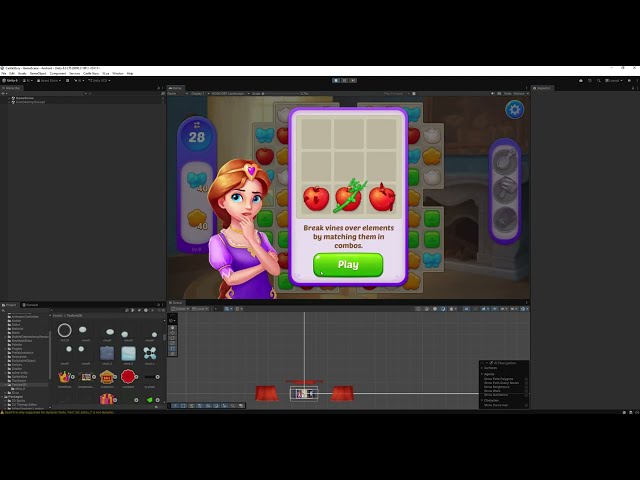
Task: Expand the first Hierarchy scene row
Action: (x=9, y=98)
